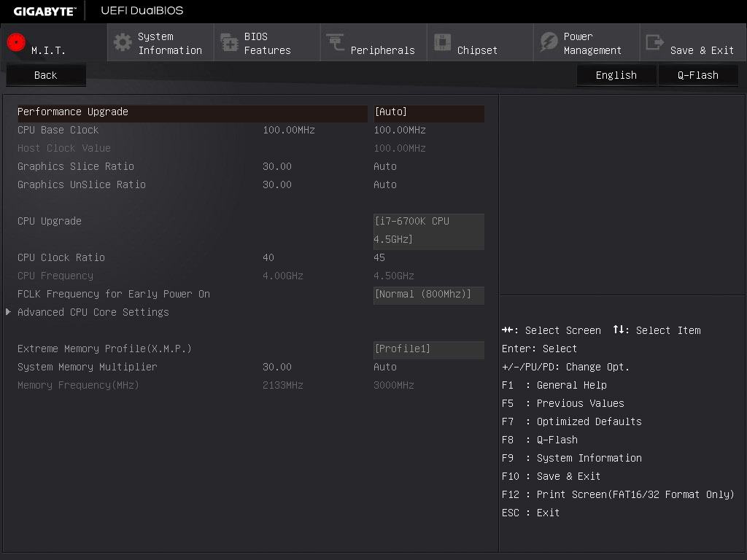Screen dimensions: 747x560
Task: Click F9 System Information hint
Action: coord(572,458)
